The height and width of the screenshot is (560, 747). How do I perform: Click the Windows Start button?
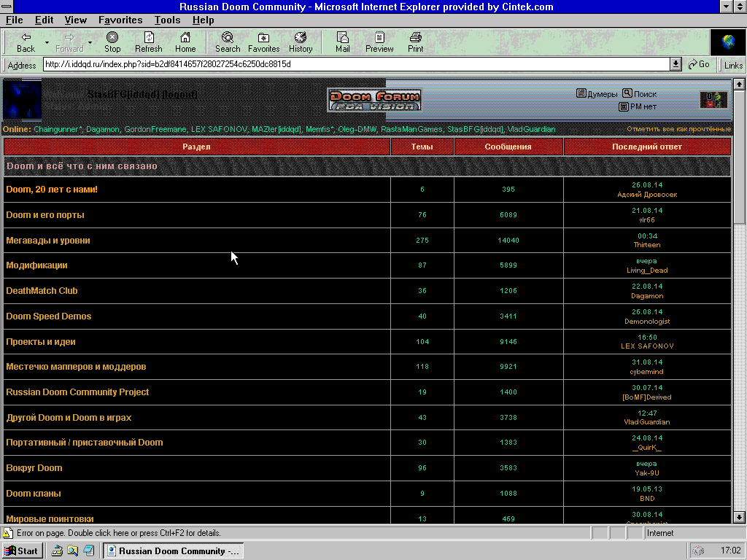[22, 551]
